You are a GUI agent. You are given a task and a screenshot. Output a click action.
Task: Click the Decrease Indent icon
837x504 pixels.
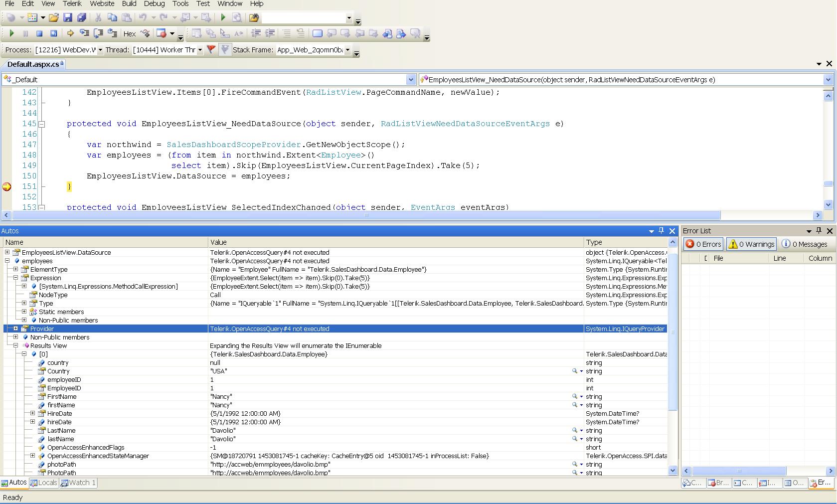pos(256,33)
